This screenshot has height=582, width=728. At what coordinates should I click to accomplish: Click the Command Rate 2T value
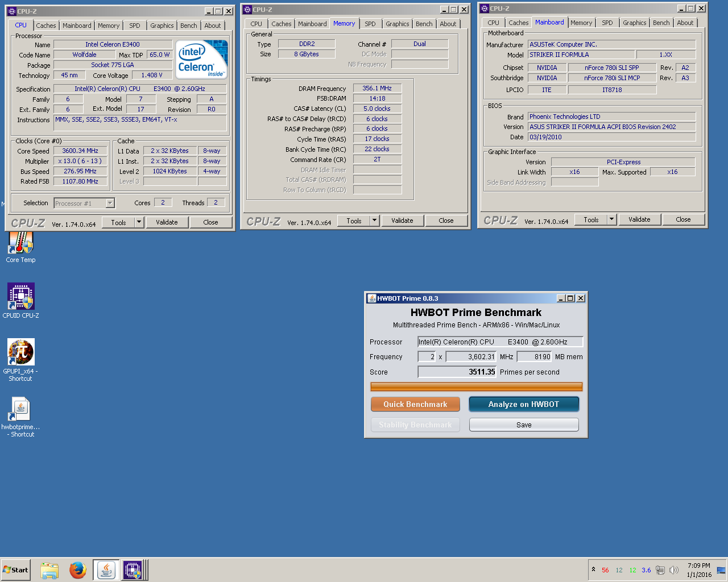377,159
